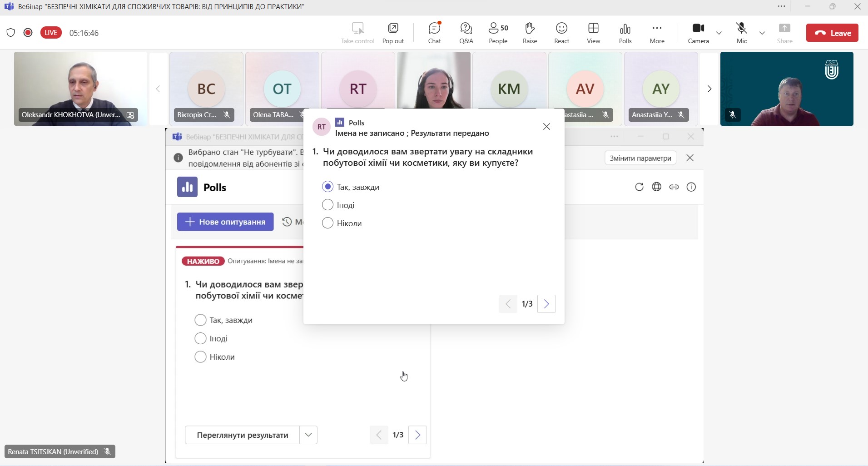Go to next poll question in popup
Screen dimensions: 868x466
click(x=546, y=304)
